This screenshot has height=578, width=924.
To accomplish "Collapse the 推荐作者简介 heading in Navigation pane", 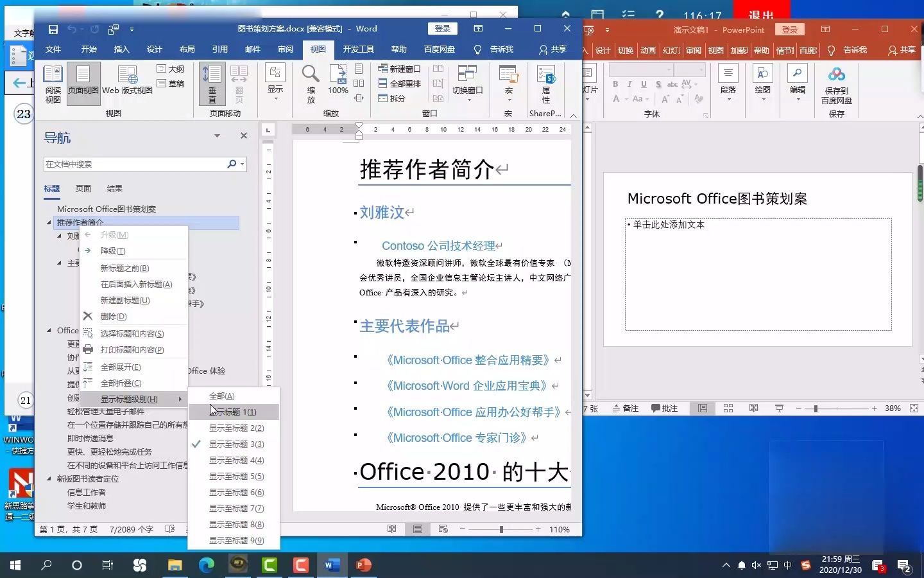I will pos(48,222).
